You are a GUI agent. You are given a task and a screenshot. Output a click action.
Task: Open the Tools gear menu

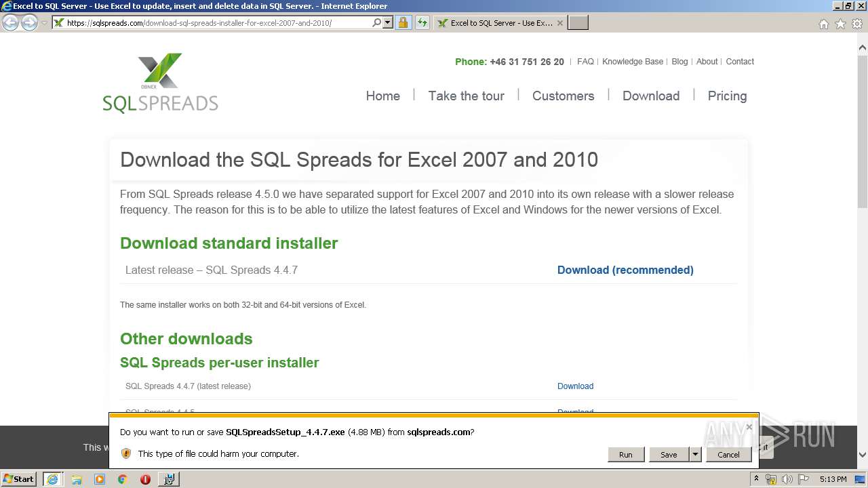point(857,24)
